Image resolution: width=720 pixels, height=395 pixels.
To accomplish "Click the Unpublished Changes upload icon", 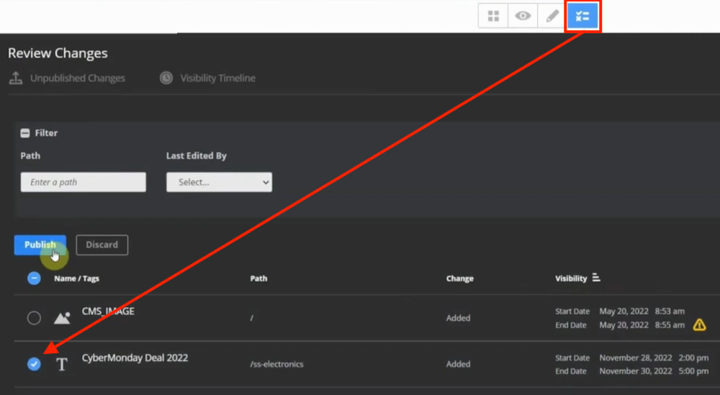I will coord(16,78).
